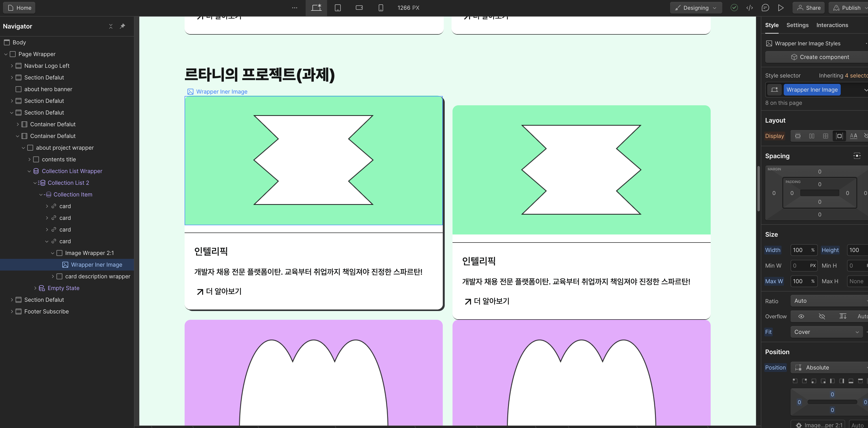Click selector state icon beside Wrapper Iner Image
The width and height of the screenshot is (868, 428).
[774, 90]
